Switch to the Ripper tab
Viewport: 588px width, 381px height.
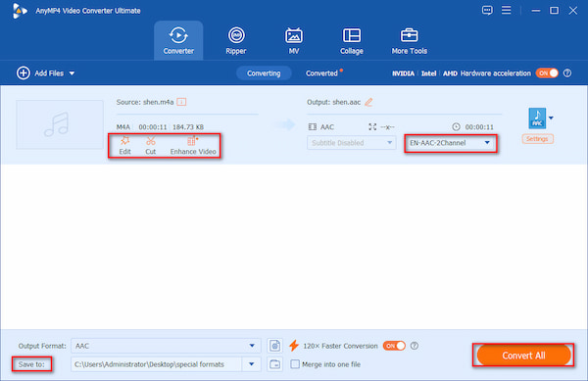click(x=236, y=40)
